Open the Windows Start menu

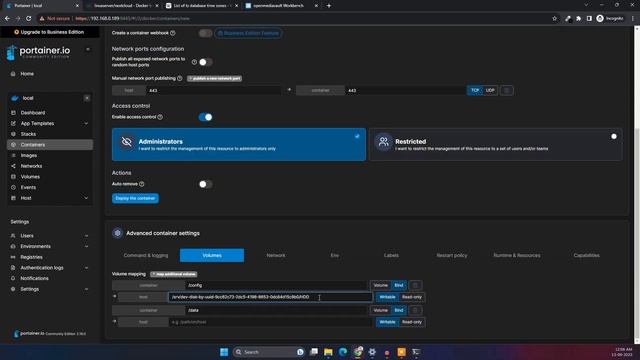224,352
